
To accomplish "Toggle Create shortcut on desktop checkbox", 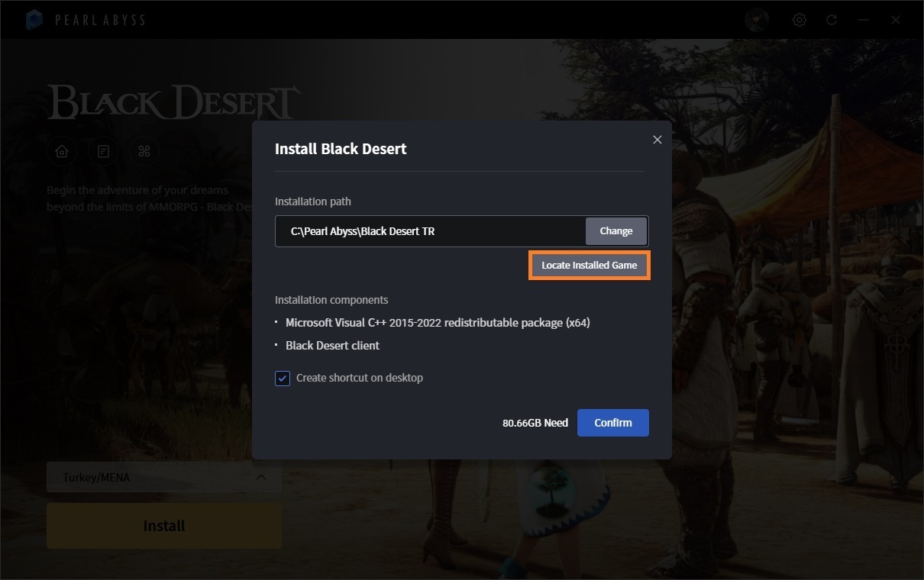I will [283, 378].
